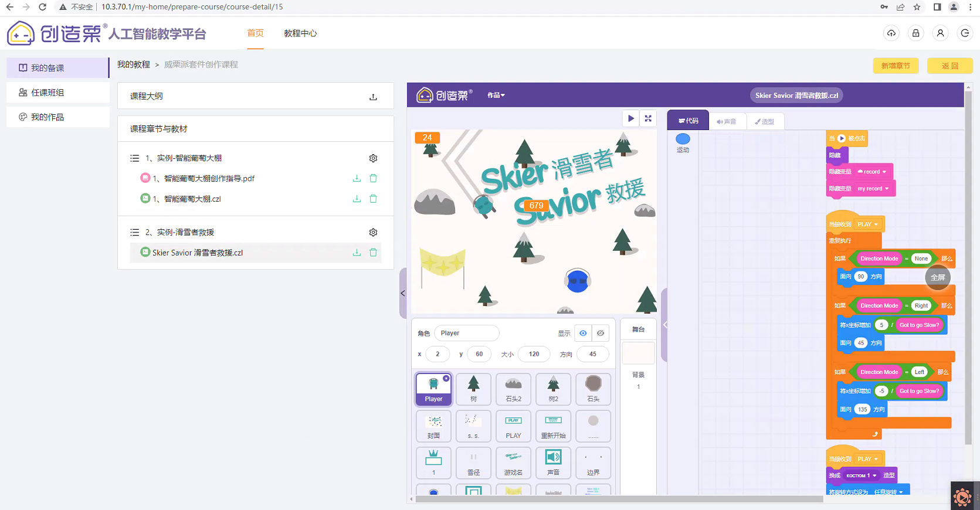Screen dimensions: 980x510
Task: Expand the 实例-智能葡萄大棚 chapter list
Action: (x=135, y=158)
